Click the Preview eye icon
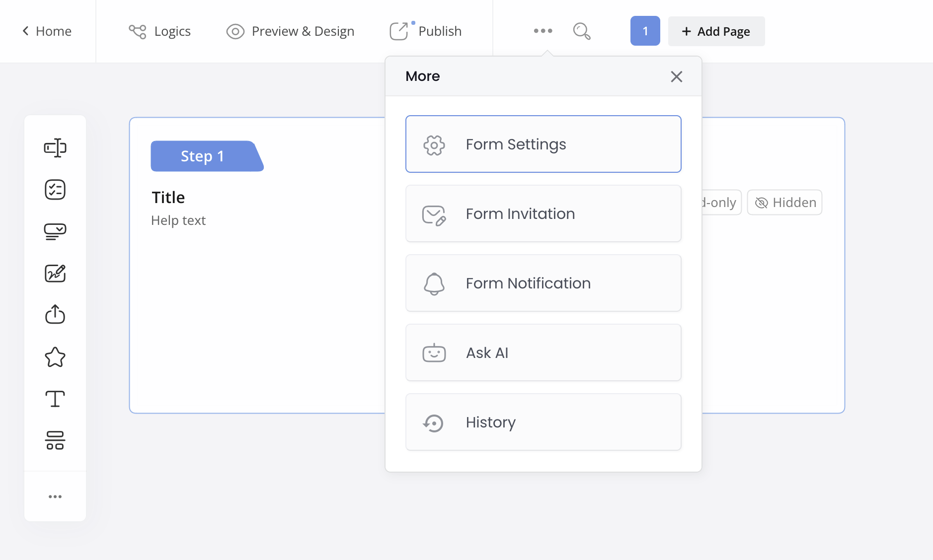Viewport: 933px width, 560px height. [235, 31]
